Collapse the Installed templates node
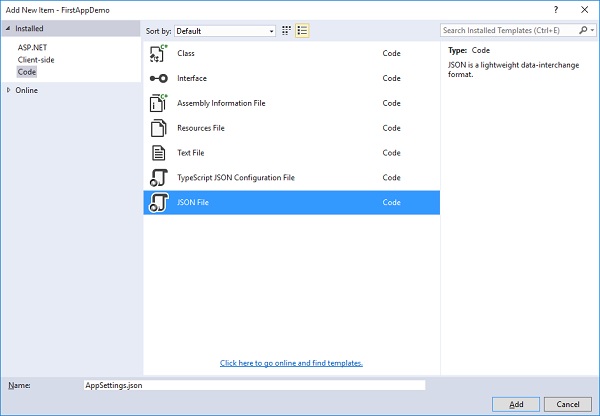 click(9, 29)
